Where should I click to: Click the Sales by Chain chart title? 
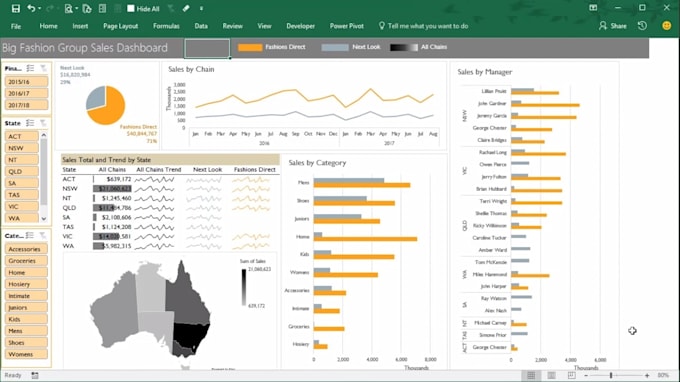(x=191, y=69)
